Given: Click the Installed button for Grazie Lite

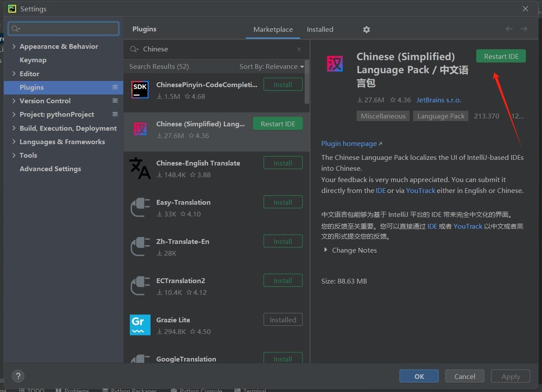Looking at the screenshot, I should click(283, 320).
